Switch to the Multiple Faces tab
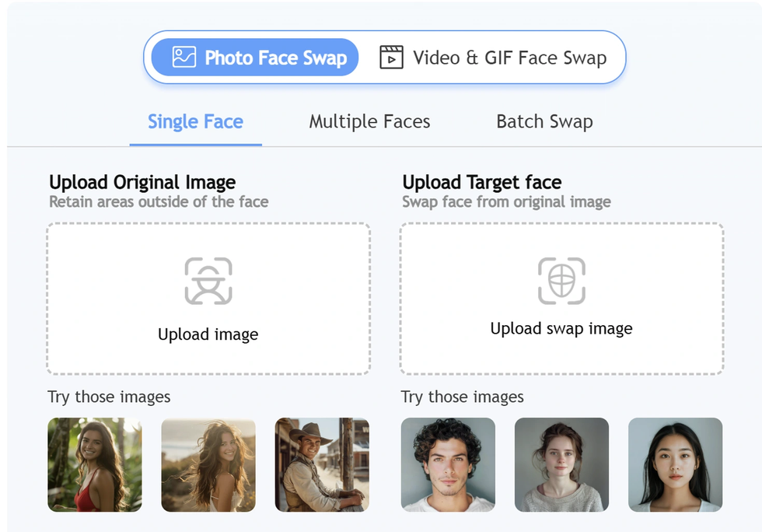The height and width of the screenshot is (532, 762). 369,122
